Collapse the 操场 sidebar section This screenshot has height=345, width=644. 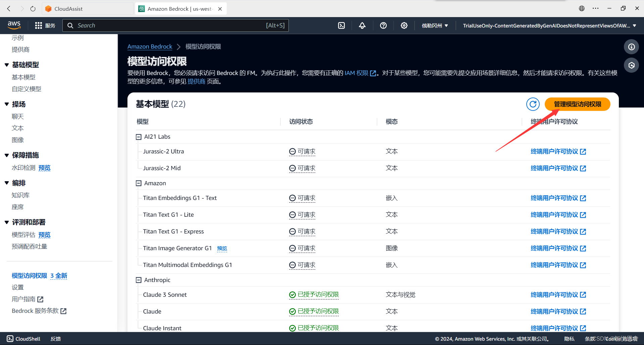tap(7, 104)
